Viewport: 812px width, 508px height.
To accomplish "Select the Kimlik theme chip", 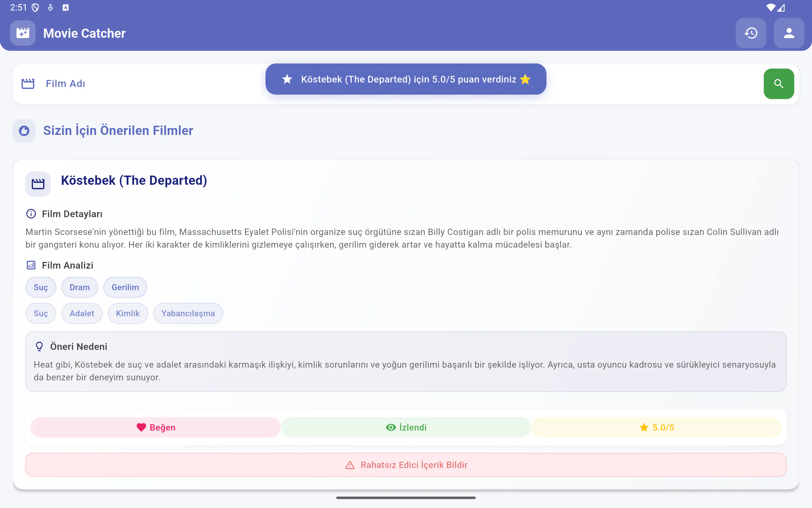I will click(x=128, y=313).
